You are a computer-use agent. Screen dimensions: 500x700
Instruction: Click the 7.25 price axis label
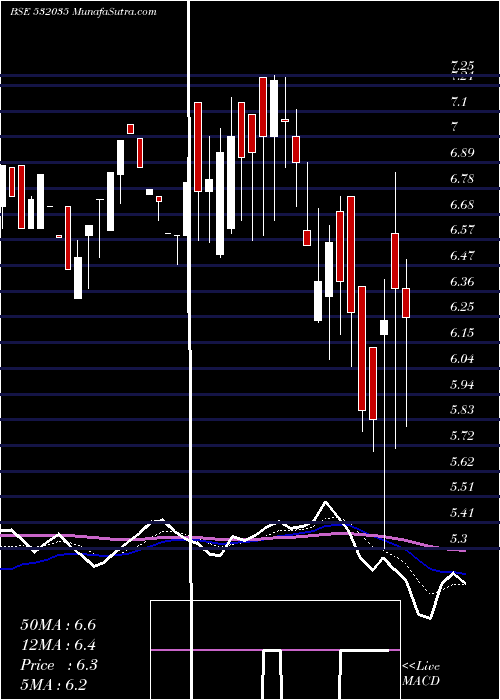tap(462, 66)
